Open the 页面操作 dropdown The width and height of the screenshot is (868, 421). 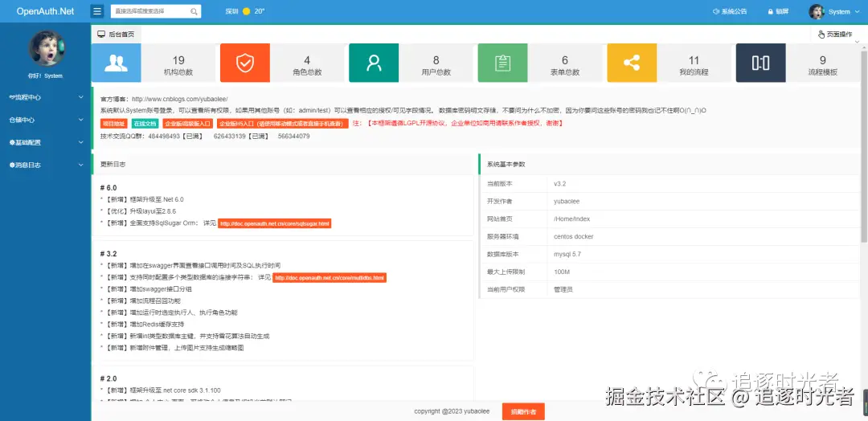coord(835,35)
